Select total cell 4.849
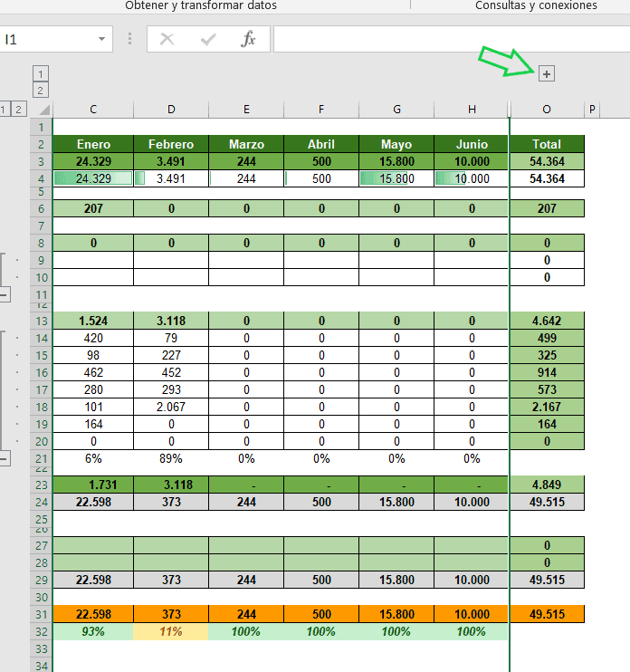 pyautogui.click(x=547, y=485)
